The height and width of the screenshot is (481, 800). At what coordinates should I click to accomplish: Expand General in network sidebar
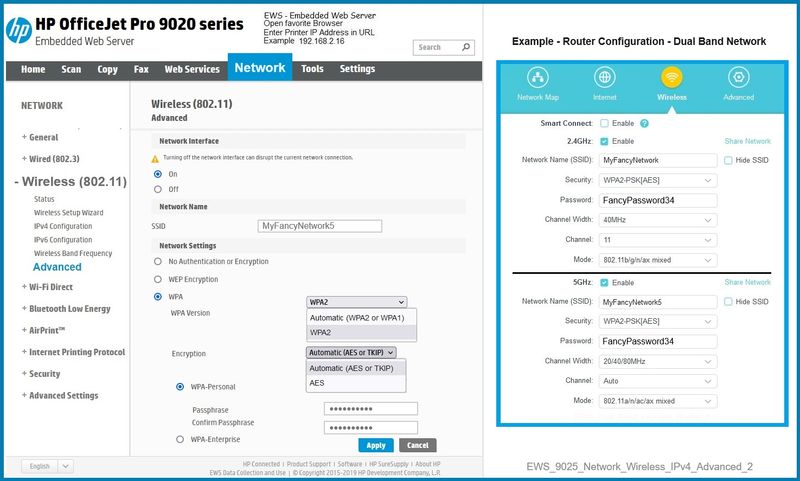(40, 137)
